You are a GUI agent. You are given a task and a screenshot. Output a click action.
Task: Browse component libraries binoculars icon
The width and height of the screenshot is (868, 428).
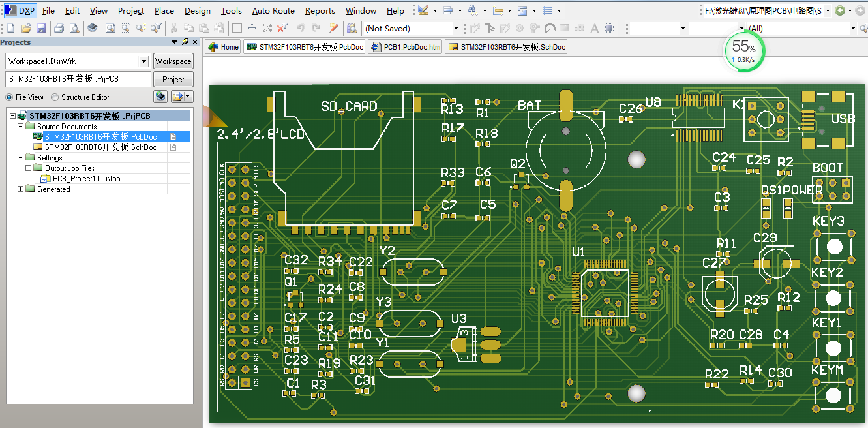pyautogui.click(x=352, y=28)
